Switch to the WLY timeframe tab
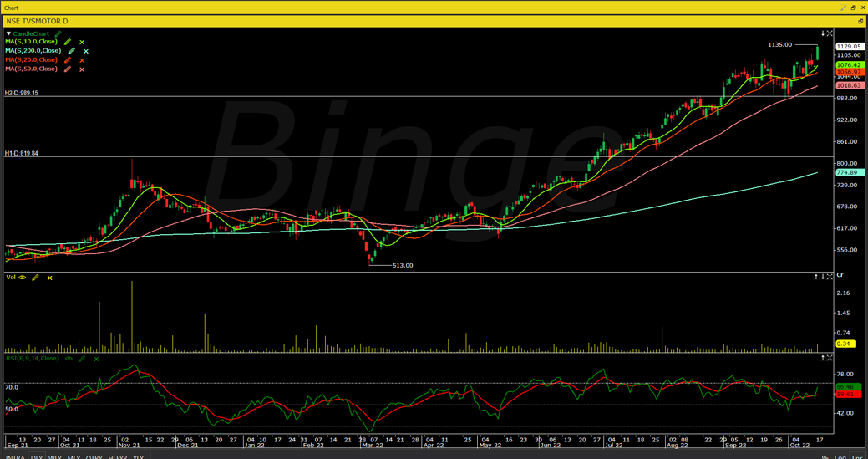 tap(55, 456)
